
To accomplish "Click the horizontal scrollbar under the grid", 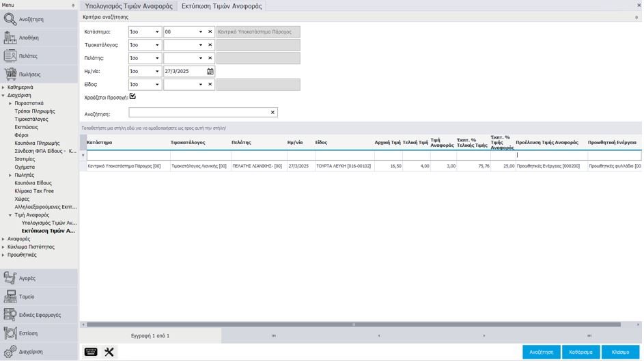I will coord(353,324).
